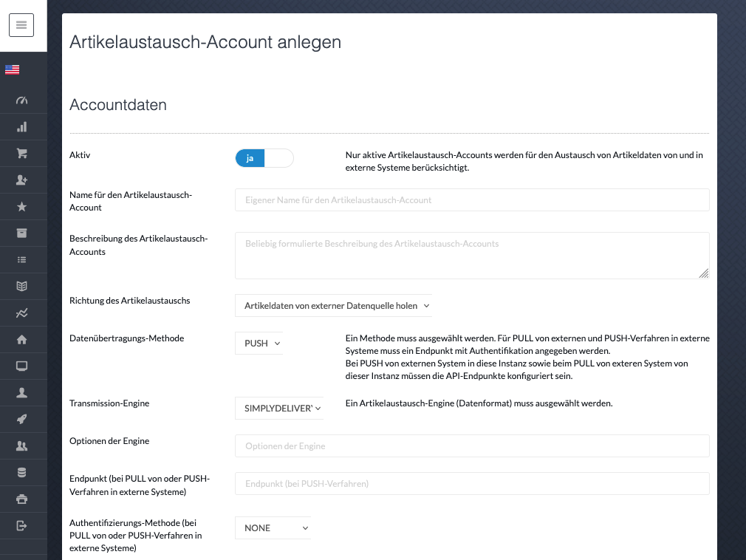Go to the home icon in sidebar
Screen dimensions: 746x560
[x=22, y=340]
